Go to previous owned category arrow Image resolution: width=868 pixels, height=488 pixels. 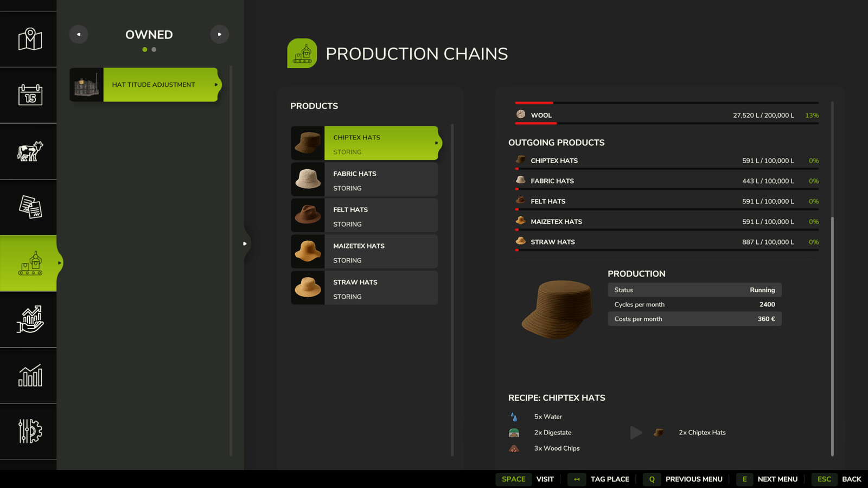pos(79,35)
